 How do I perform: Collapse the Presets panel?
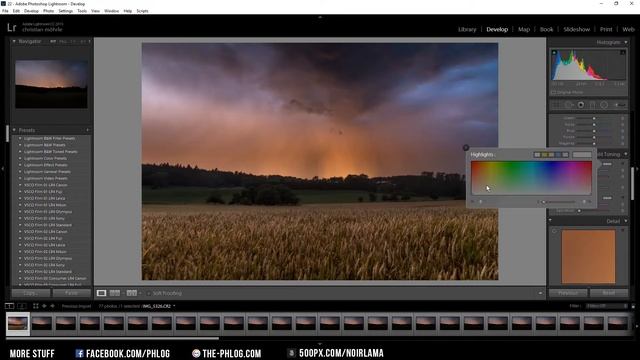[x=14, y=130]
